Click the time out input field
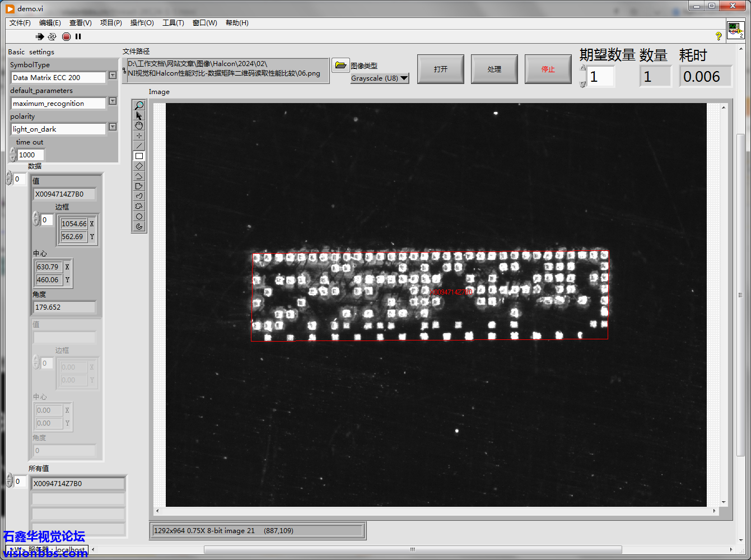751x560 pixels. [x=30, y=155]
